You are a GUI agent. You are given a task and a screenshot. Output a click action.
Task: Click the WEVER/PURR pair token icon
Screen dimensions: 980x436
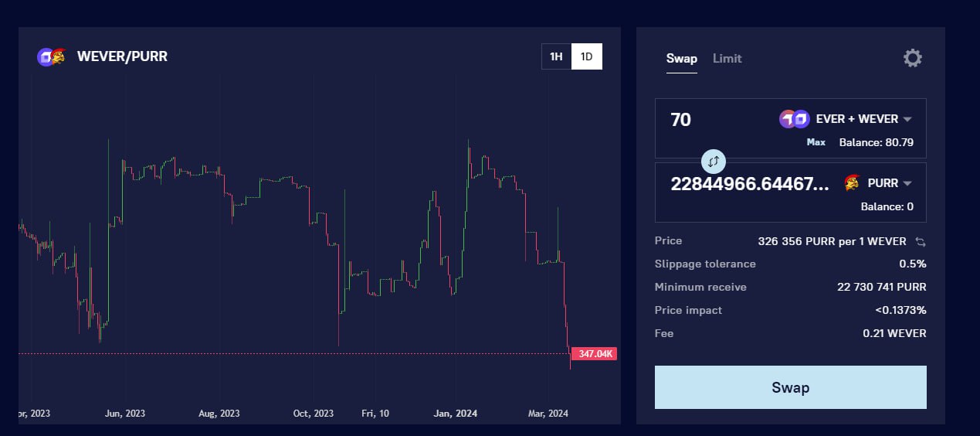click(x=51, y=56)
